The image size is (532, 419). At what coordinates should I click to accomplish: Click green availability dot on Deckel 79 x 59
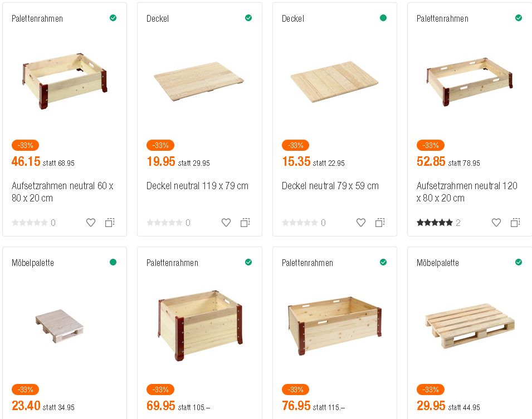383,18
